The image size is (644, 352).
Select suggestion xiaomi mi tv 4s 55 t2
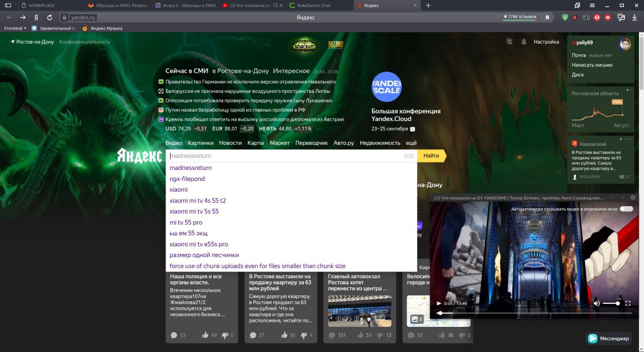pos(291,201)
